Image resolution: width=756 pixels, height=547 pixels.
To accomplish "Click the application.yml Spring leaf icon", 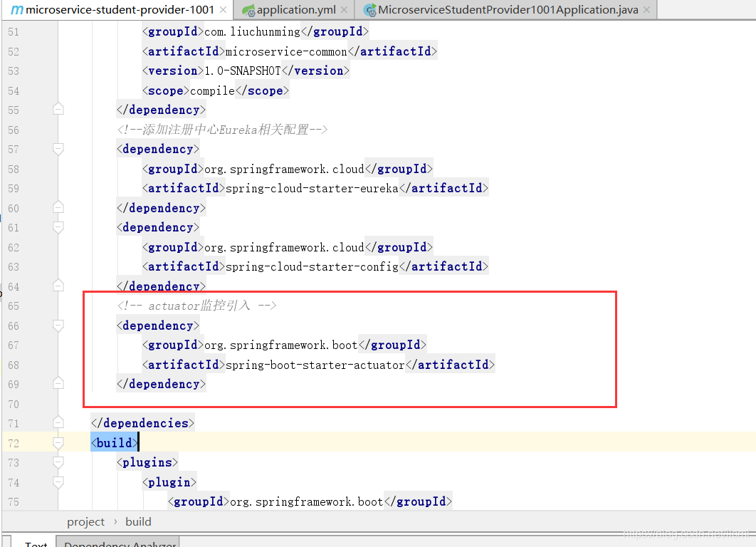I will (x=248, y=10).
